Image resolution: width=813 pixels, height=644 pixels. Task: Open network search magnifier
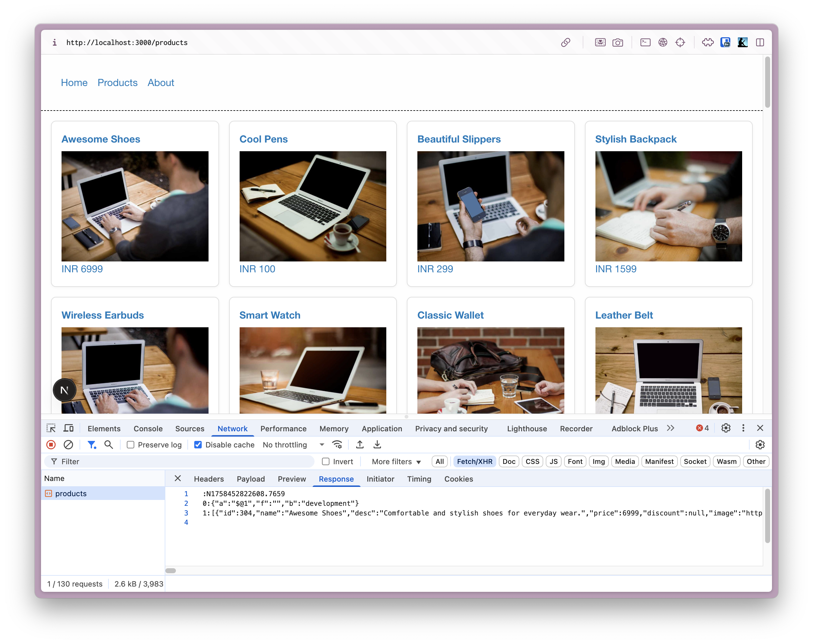pyautogui.click(x=108, y=445)
